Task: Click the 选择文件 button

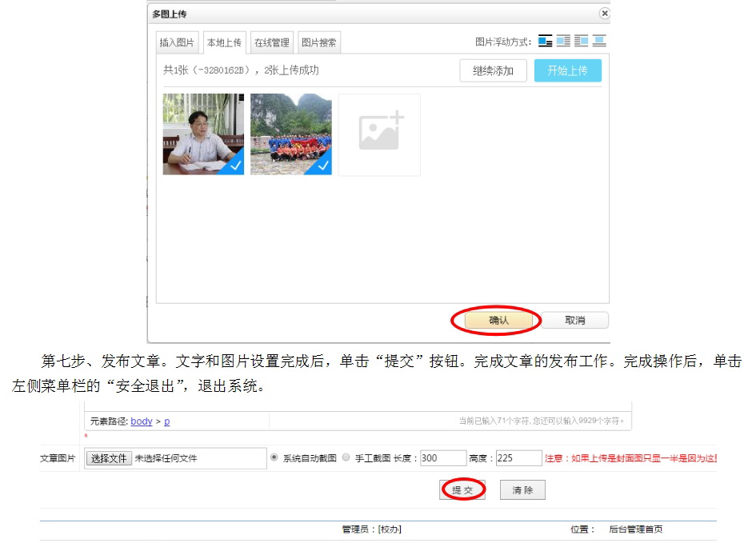Action: pos(109,458)
